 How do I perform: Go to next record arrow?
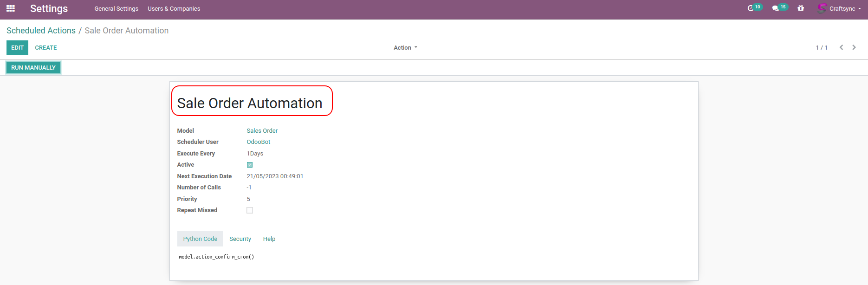pyautogui.click(x=854, y=47)
